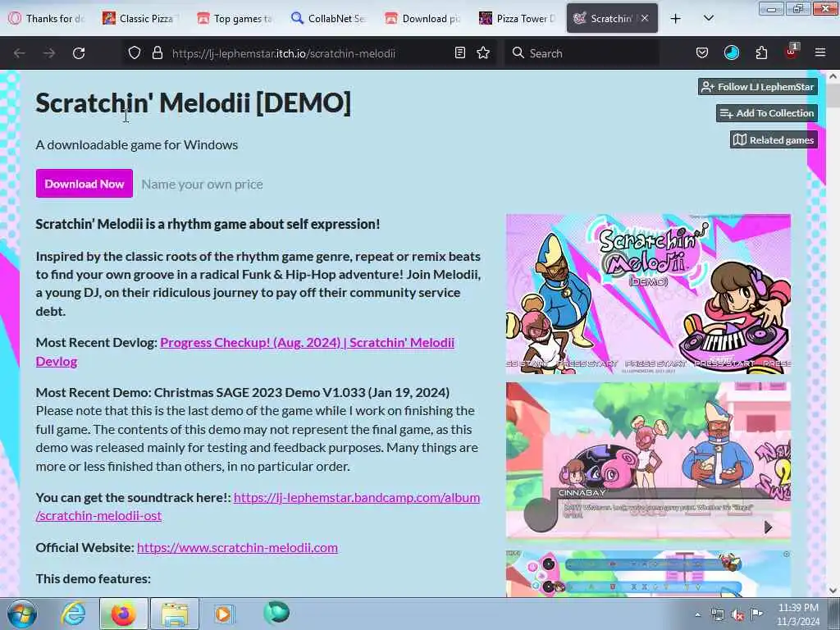840x630 pixels.
Task: Switch to the Download tab
Action: tap(424, 19)
